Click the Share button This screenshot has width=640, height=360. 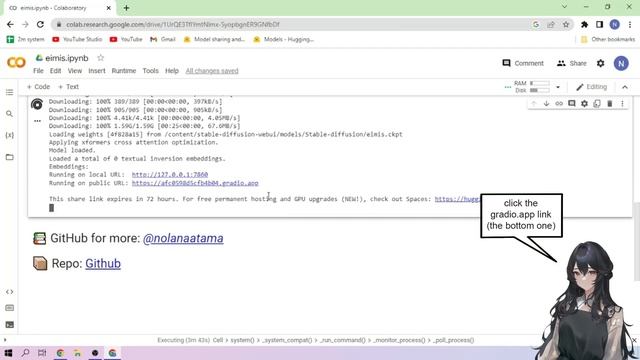click(571, 63)
